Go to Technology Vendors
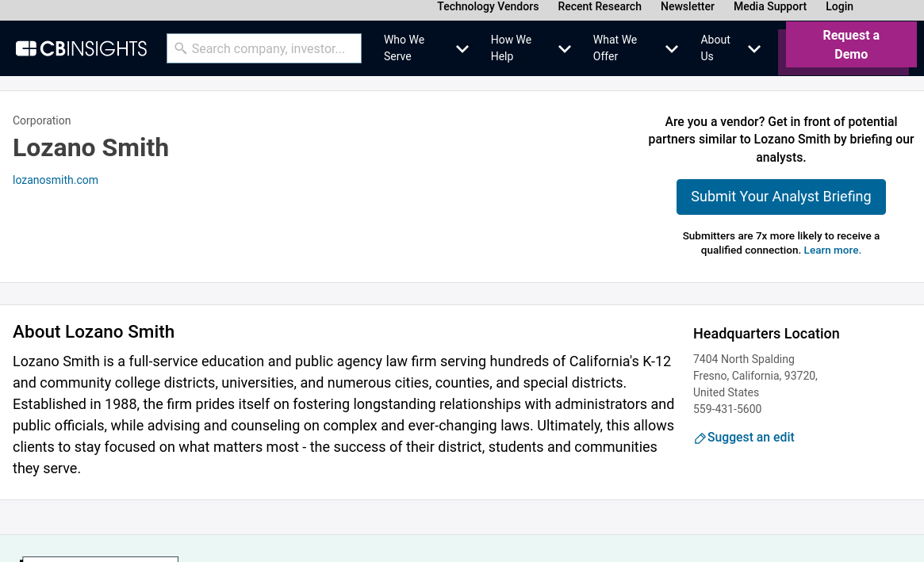The height and width of the screenshot is (562, 924). click(488, 6)
